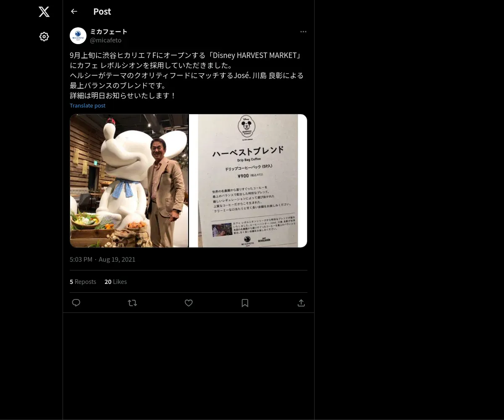Viewport: 504px width, 420px height.
Task: Click the Translate post link
Action: coord(87,105)
